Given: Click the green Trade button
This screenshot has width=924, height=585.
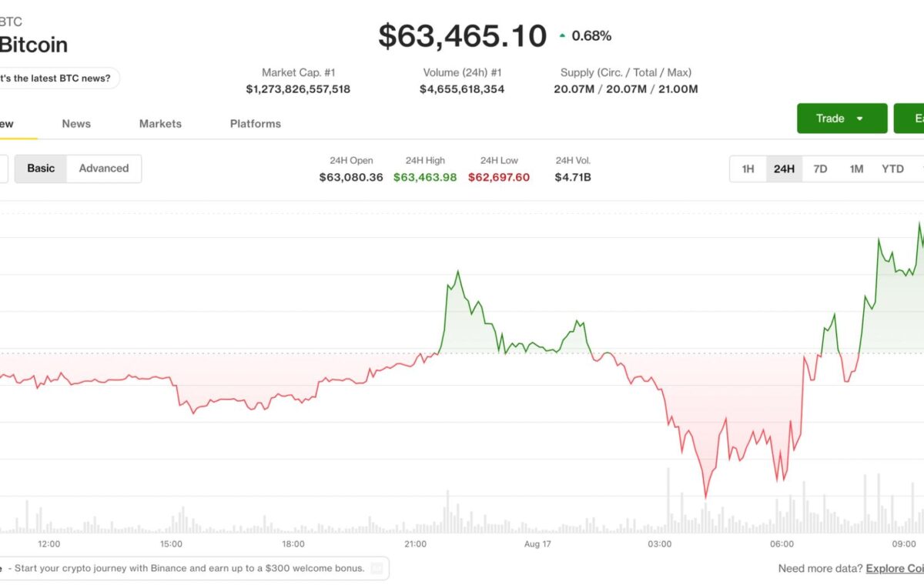Looking at the screenshot, I should 842,119.
